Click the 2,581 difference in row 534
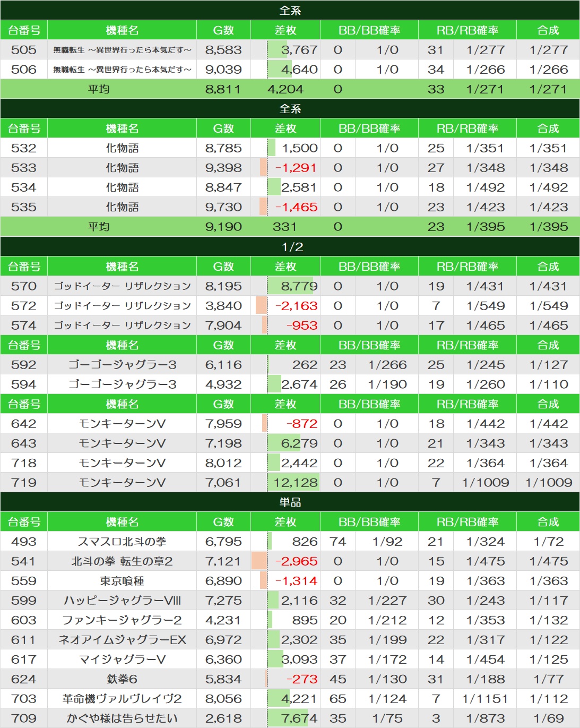Screen dimensions: 580x728 pyautogui.click(x=299, y=187)
